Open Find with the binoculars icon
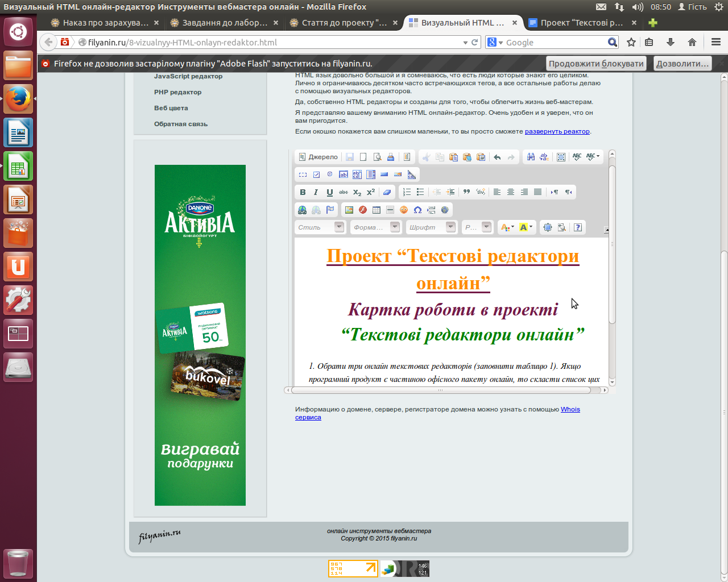The image size is (728, 582). pos(531,157)
